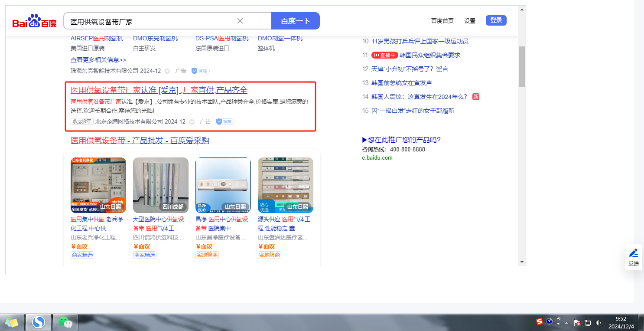This screenshot has height=331, width=644.
Task: Open DS-PSA医用制氧机 link
Action: coord(222,38)
